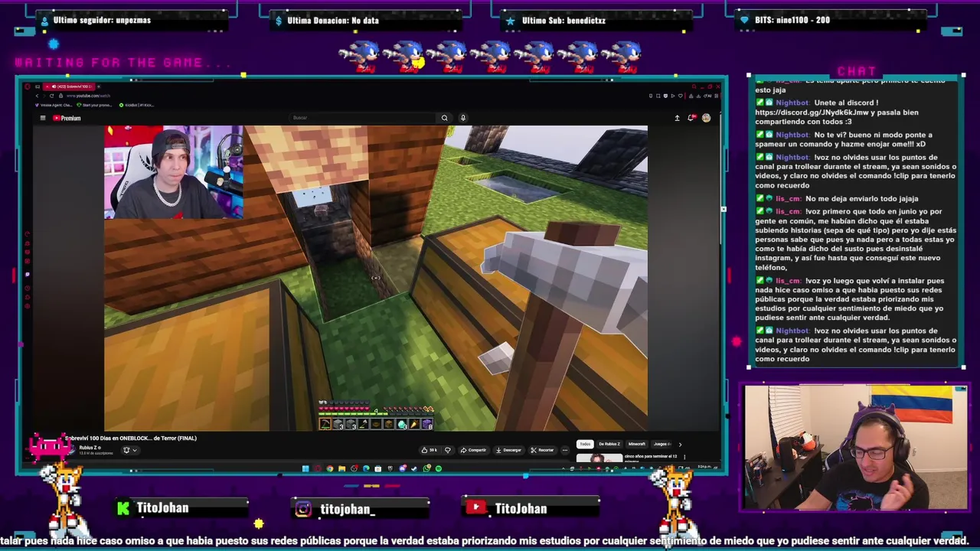Expand the subscription bell notification dropdown
Viewport: 980px width, 551px height.
pos(130,450)
